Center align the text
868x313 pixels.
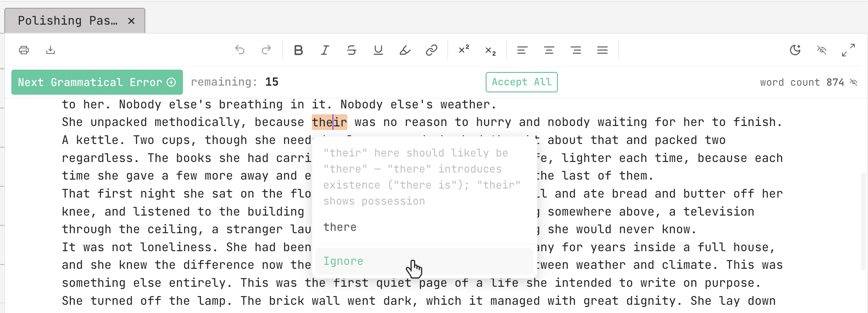coord(549,50)
